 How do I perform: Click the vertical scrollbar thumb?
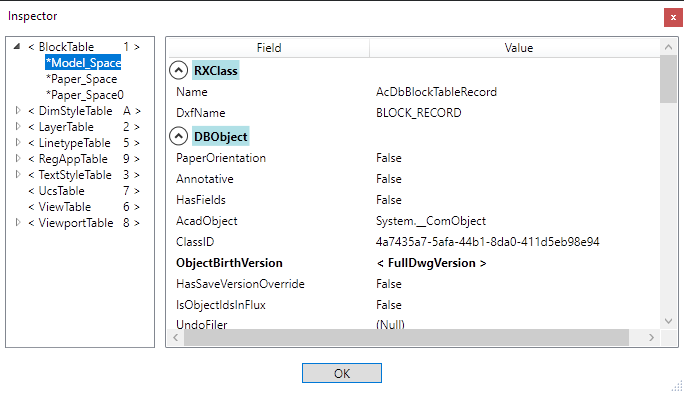coord(668,79)
